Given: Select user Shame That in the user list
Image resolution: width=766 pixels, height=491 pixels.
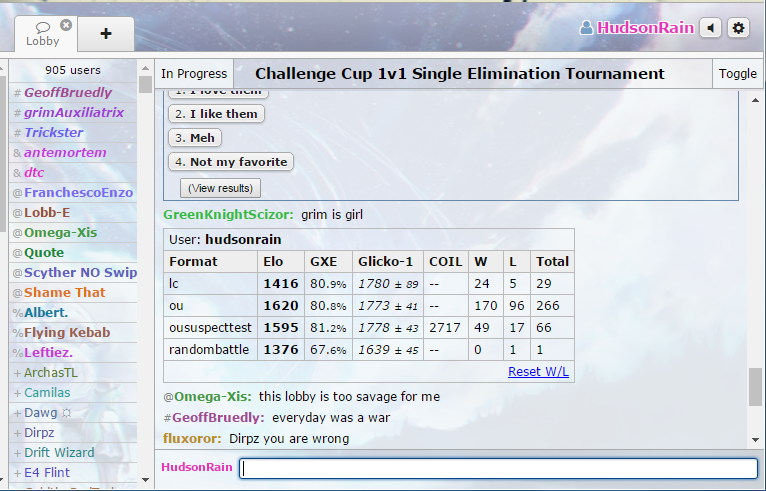Looking at the screenshot, I should click(73, 293).
